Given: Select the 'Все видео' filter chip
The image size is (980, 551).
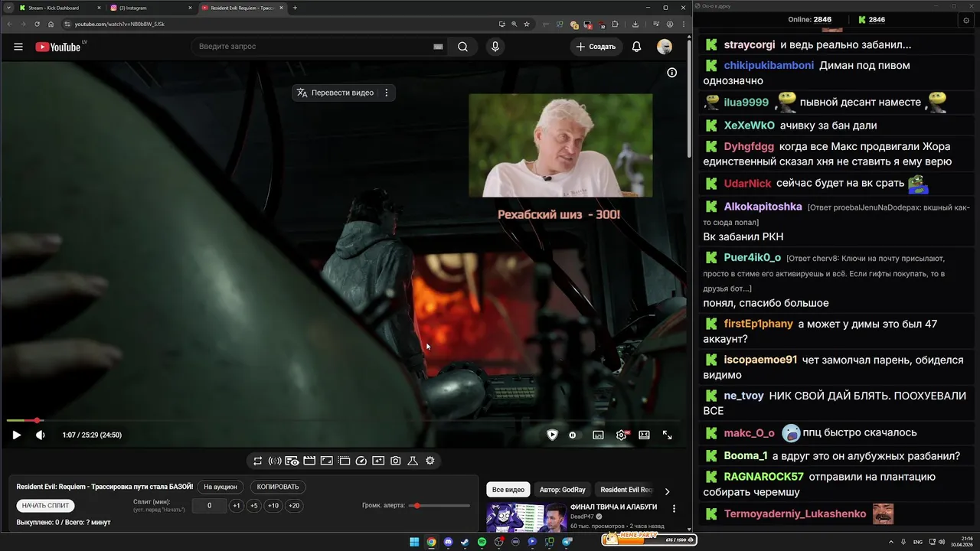Looking at the screenshot, I should click(x=508, y=490).
